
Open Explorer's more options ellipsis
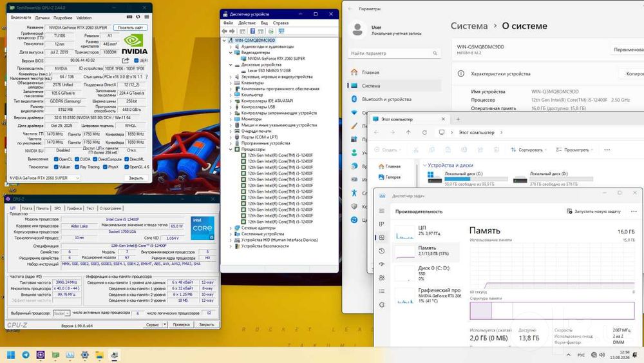tap(607, 150)
